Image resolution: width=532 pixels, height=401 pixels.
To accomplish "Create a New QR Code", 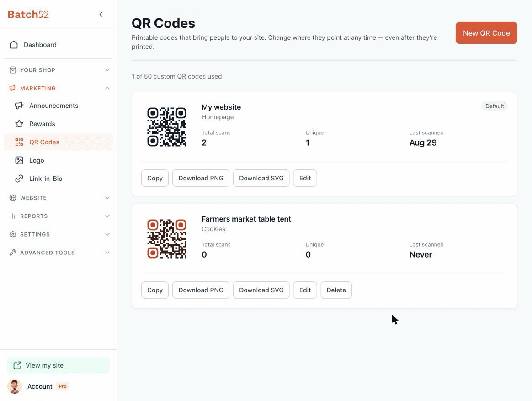I will pos(486,33).
